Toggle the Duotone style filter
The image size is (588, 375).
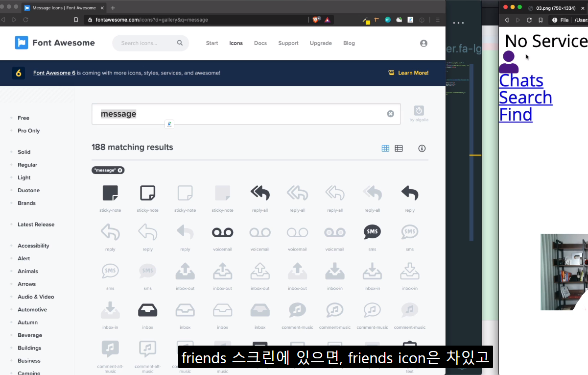click(28, 190)
